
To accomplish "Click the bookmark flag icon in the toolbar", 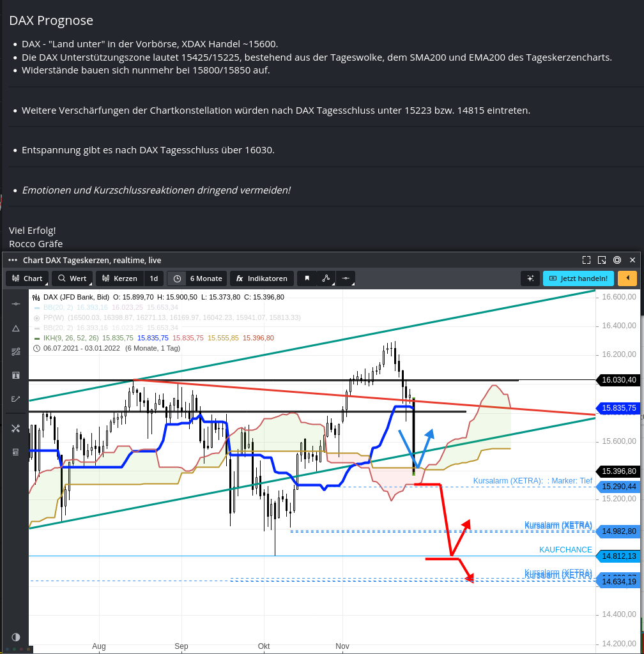I will click(307, 278).
